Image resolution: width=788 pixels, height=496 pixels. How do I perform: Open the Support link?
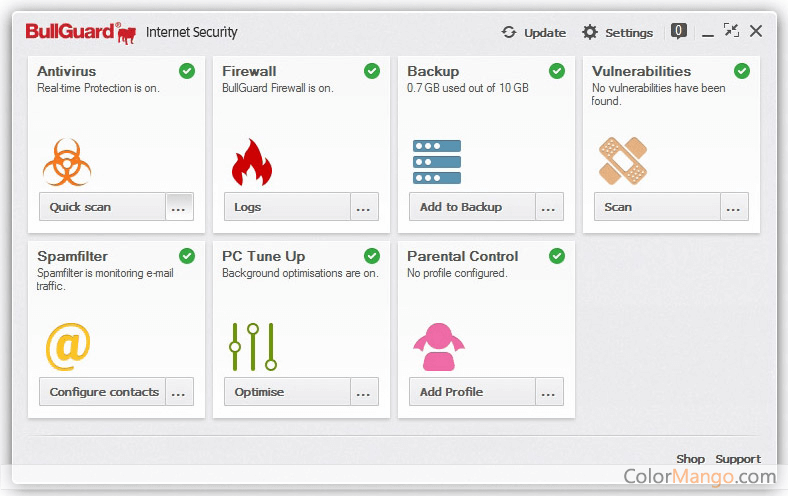737,459
